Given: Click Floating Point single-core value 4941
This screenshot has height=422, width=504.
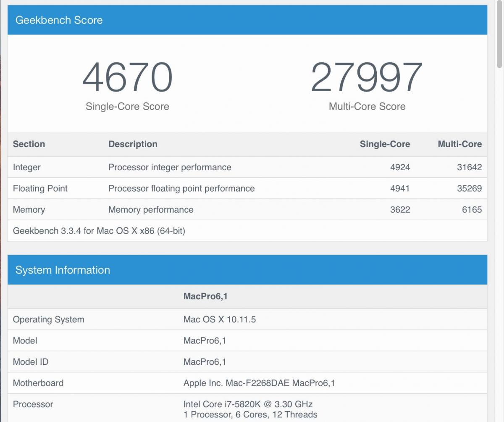Looking at the screenshot, I should (x=400, y=188).
